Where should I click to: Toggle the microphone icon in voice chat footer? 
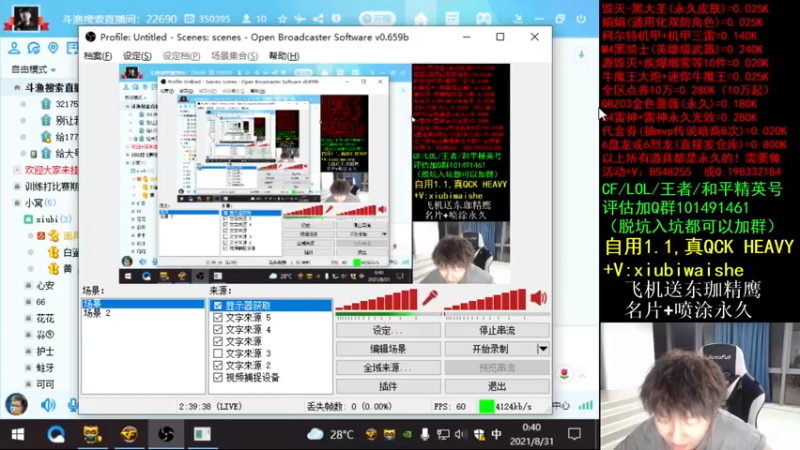(x=73, y=405)
